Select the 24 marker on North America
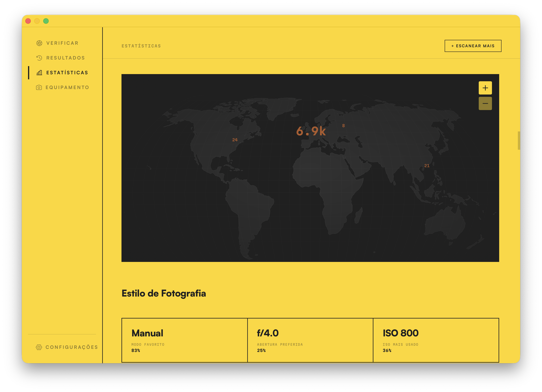 point(235,140)
